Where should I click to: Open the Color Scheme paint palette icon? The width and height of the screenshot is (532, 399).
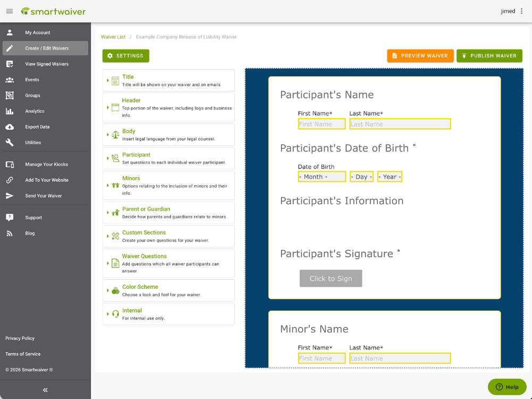click(114, 290)
